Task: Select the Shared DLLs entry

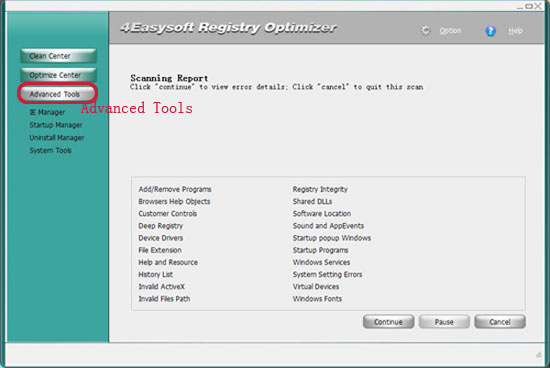Action: click(x=312, y=201)
